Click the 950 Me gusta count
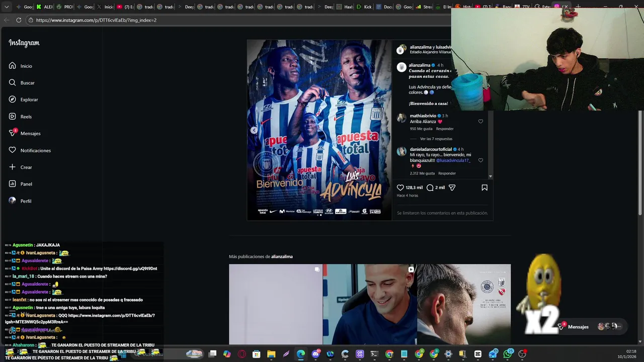This screenshot has height=362, width=644. pos(421,129)
